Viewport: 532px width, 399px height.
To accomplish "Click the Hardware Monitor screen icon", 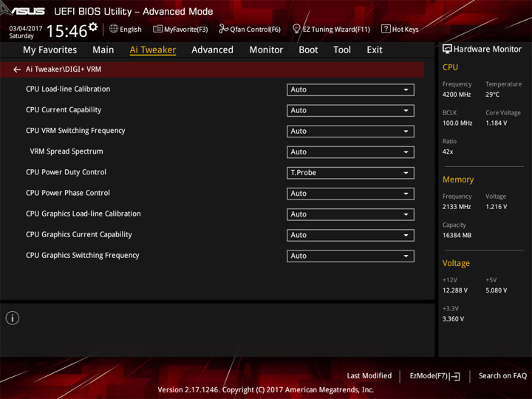I will (x=447, y=49).
